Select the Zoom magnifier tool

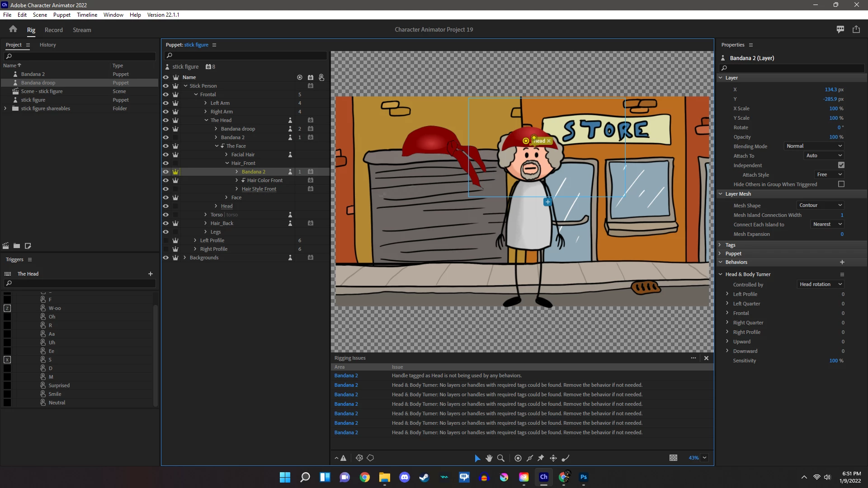(x=501, y=458)
